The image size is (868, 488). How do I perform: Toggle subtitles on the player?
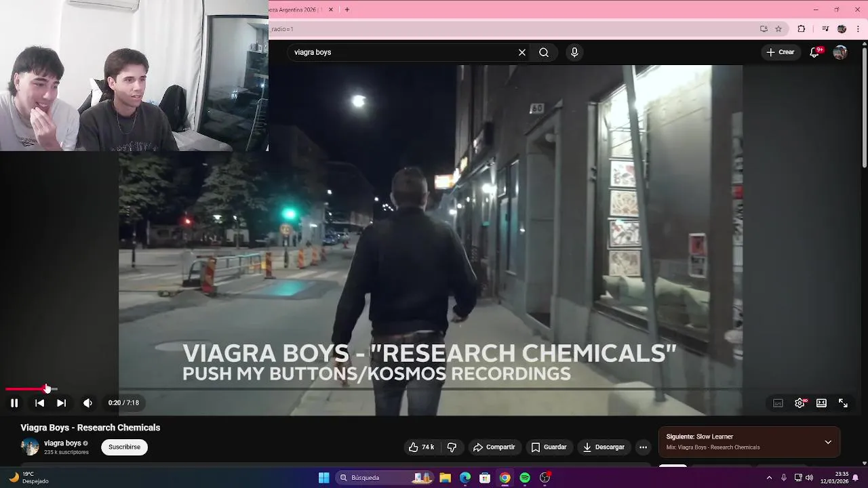(778, 403)
